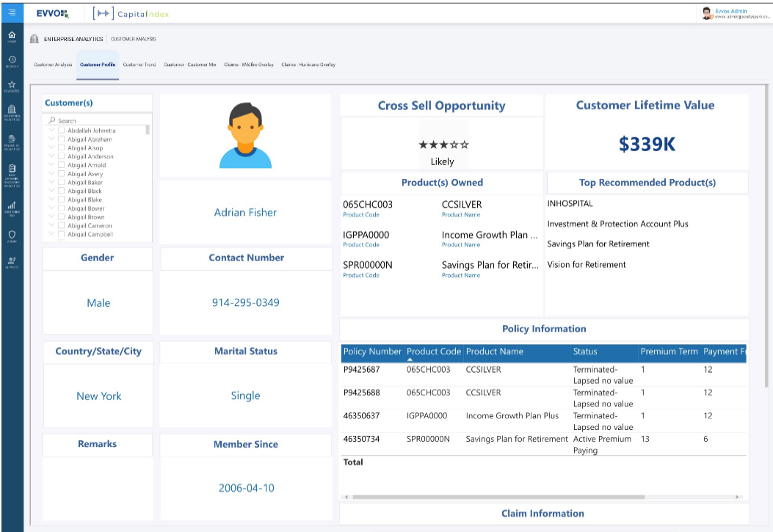Go to Home in the sidebar
Viewport: 773px width, 532px height.
point(11,37)
